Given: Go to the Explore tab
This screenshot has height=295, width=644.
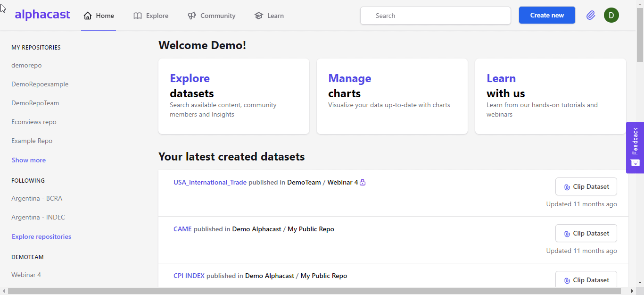Looking at the screenshot, I should (151, 16).
